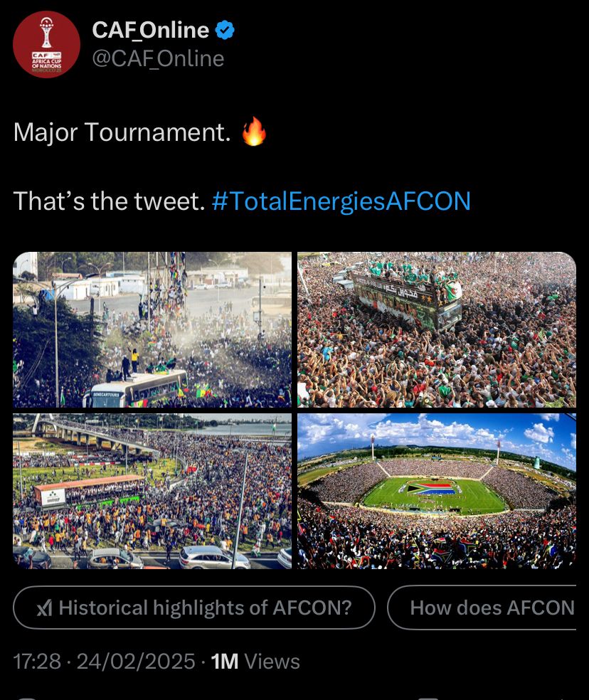
Task: Click the Grok icon in highlights suggestion
Action: coord(43,608)
